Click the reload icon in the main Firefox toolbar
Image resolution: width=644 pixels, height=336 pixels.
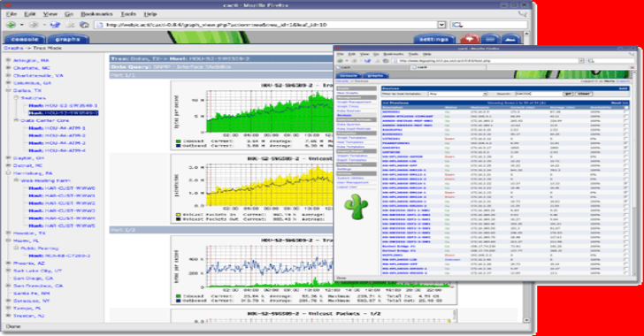(x=55, y=25)
